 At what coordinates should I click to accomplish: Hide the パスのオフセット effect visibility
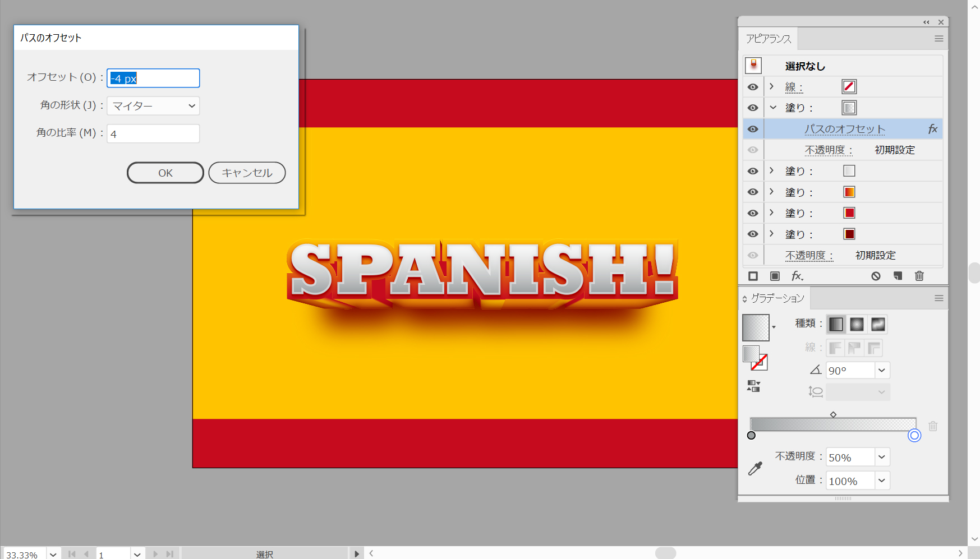tap(753, 129)
